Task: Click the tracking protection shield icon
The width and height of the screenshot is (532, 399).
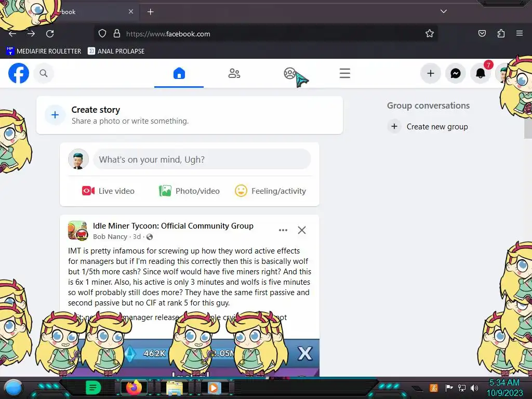Action: (x=102, y=34)
